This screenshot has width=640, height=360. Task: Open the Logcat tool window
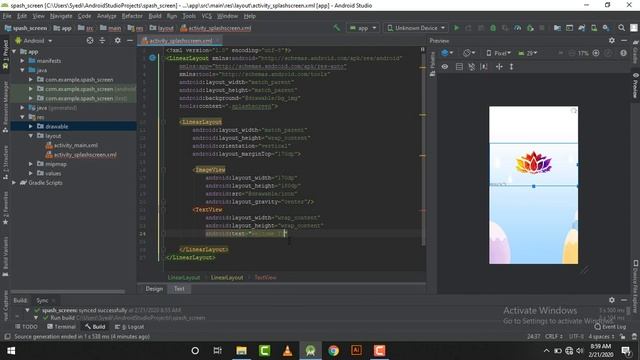click(x=129, y=327)
